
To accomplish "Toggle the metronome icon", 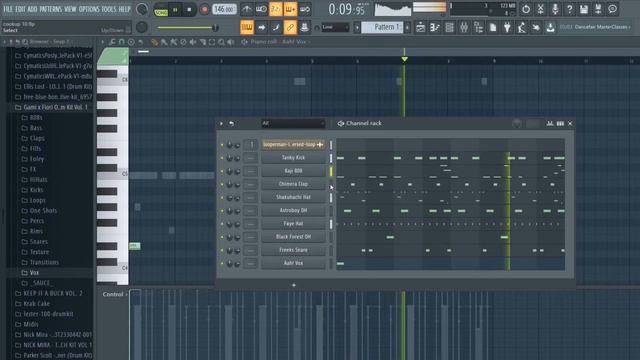I will click(x=247, y=9).
